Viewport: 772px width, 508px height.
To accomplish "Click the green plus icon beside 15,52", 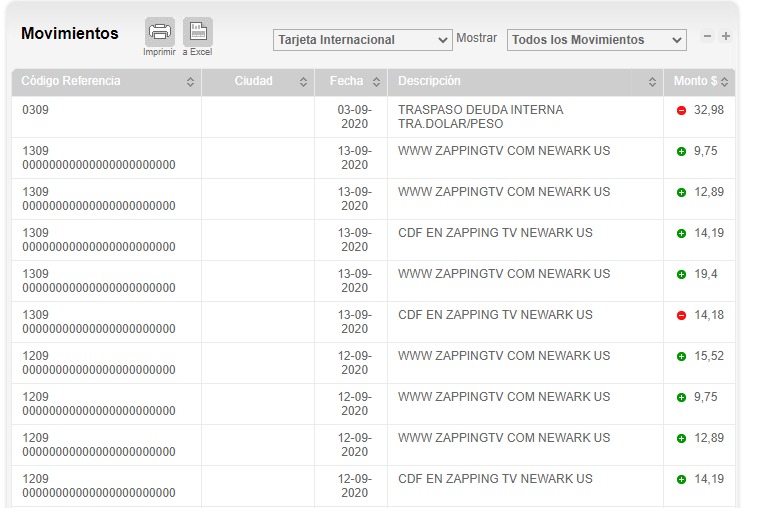I will point(681,356).
